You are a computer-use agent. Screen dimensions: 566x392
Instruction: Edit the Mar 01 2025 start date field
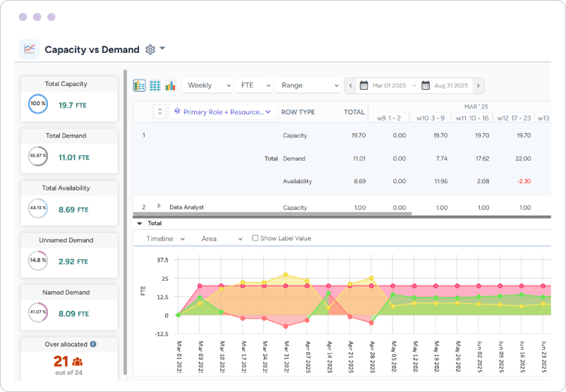(x=389, y=86)
